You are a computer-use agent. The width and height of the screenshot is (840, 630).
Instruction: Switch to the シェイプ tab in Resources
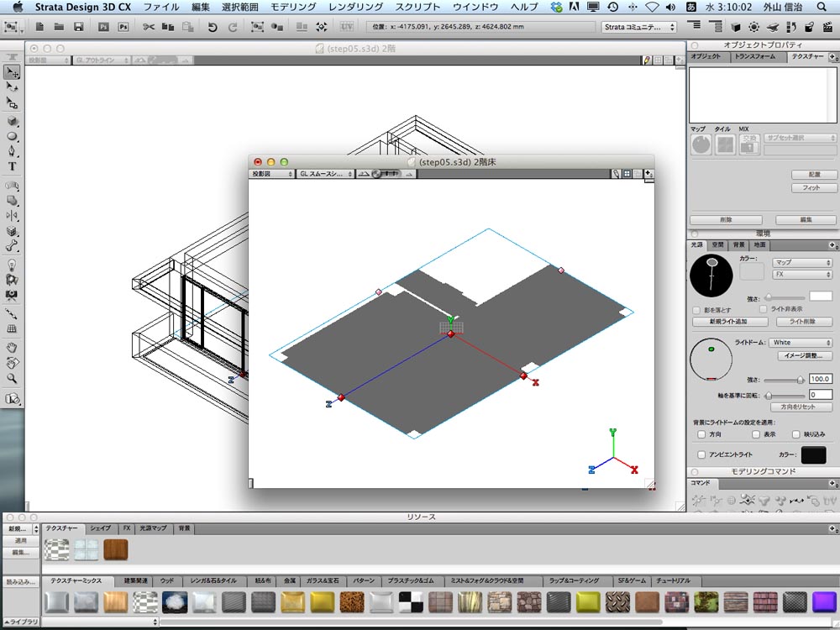(x=100, y=528)
